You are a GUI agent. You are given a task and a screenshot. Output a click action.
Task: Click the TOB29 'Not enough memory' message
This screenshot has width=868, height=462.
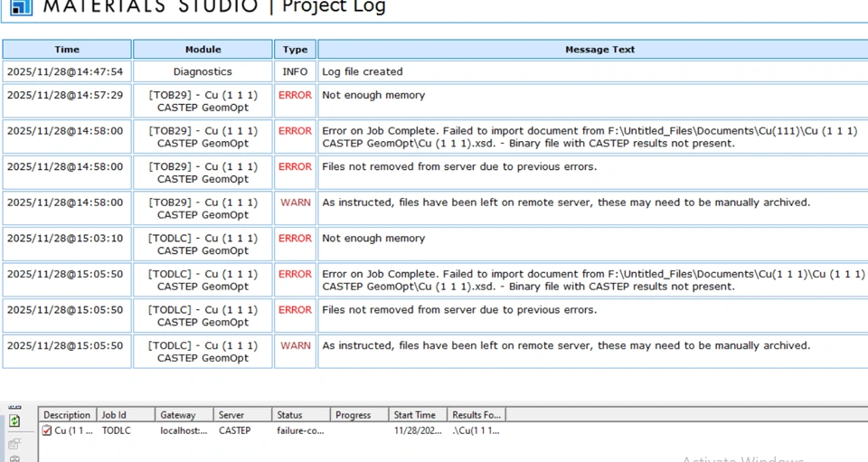point(373,95)
